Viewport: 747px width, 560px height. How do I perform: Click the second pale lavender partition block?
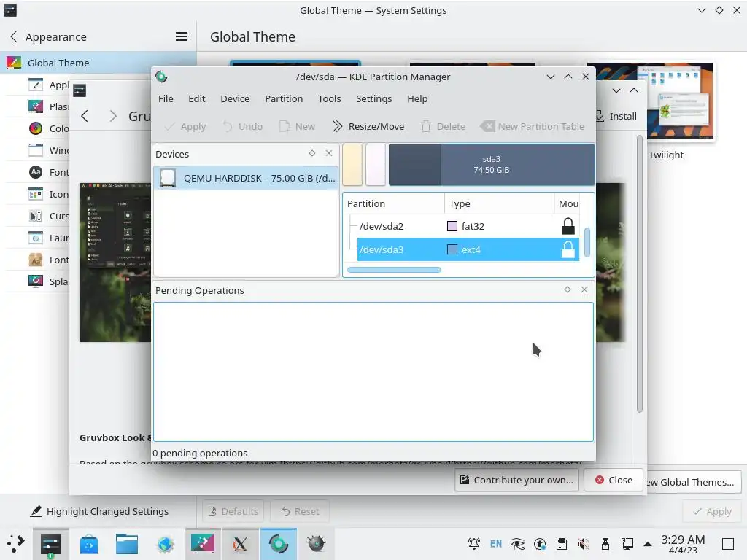pyautogui.click(x=376, y=164)
